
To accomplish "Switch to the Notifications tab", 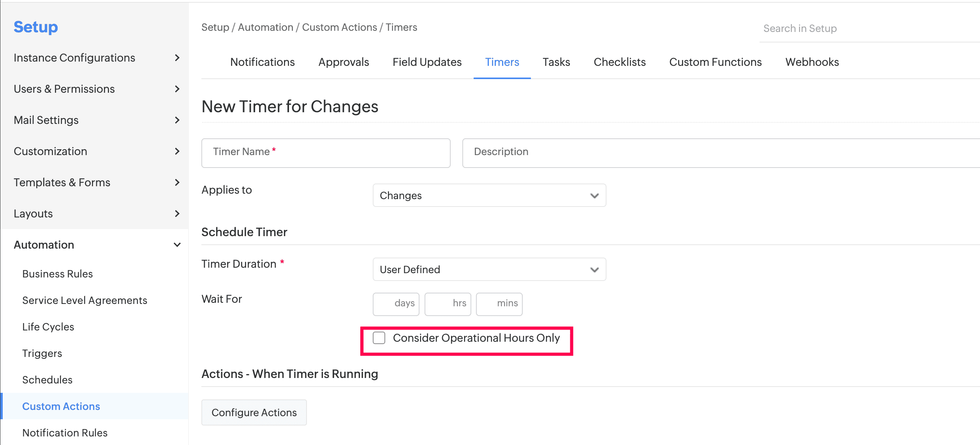I will point(262,62).
